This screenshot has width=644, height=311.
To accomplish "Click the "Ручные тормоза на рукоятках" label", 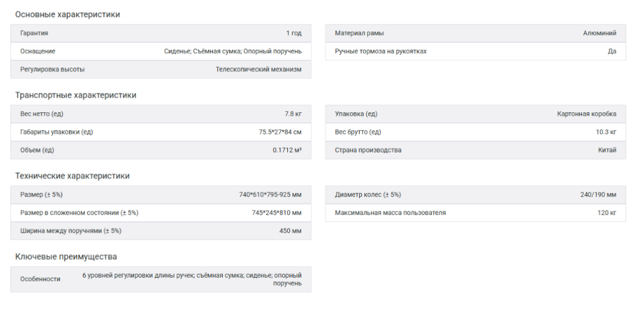I will pyautogui.click(x=380, y=51).
